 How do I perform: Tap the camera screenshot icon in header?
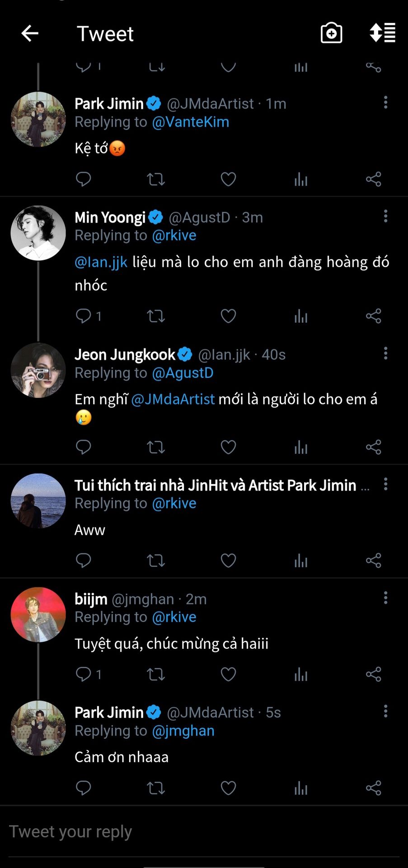(x=331, y=33)
